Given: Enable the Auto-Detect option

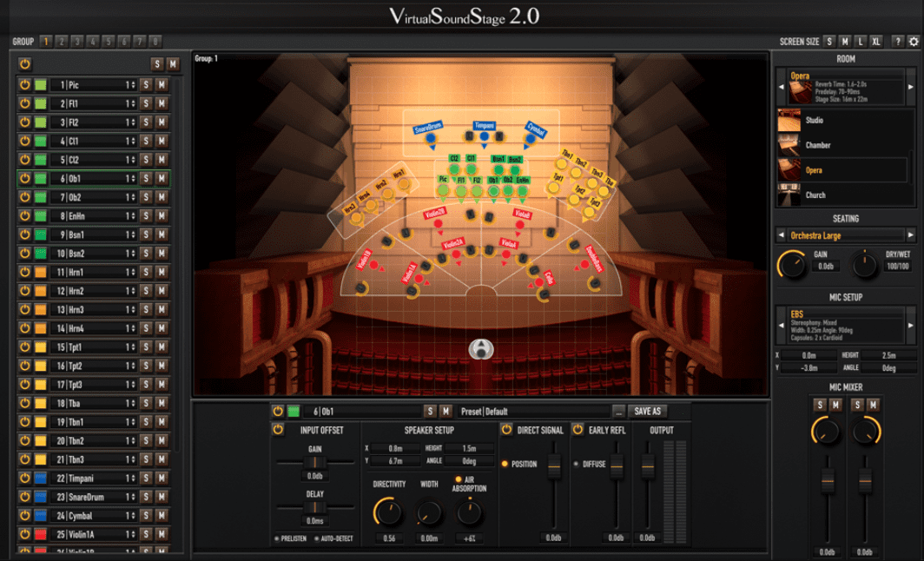Looking at the screenshot, I should 317,538.
